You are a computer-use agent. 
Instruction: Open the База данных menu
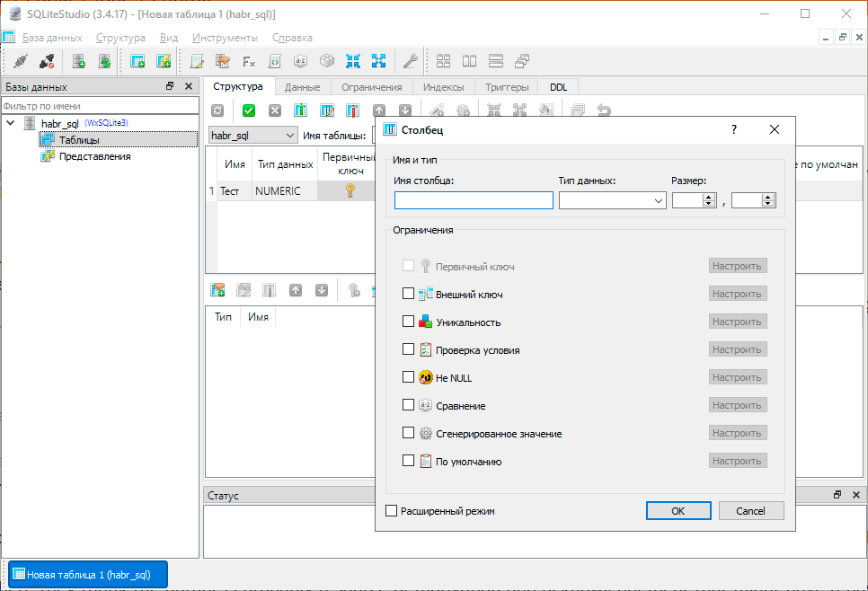point(52,38)
